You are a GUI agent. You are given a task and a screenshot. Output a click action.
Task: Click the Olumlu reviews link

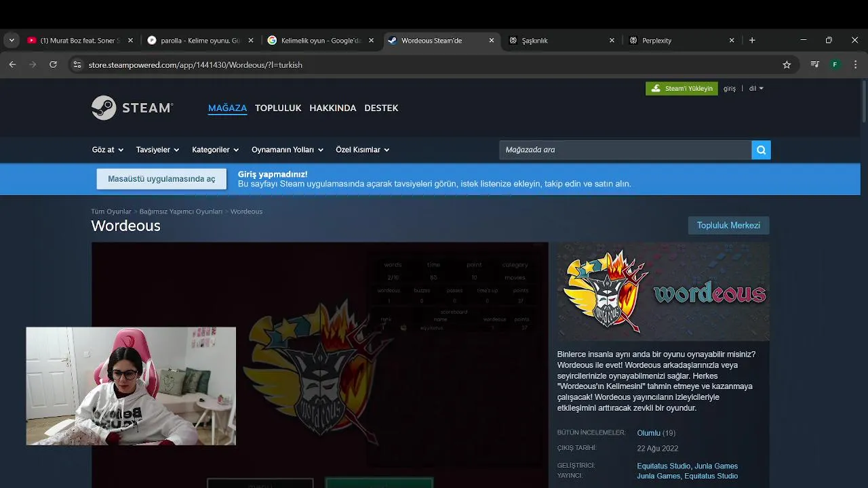tap(648, 433)
